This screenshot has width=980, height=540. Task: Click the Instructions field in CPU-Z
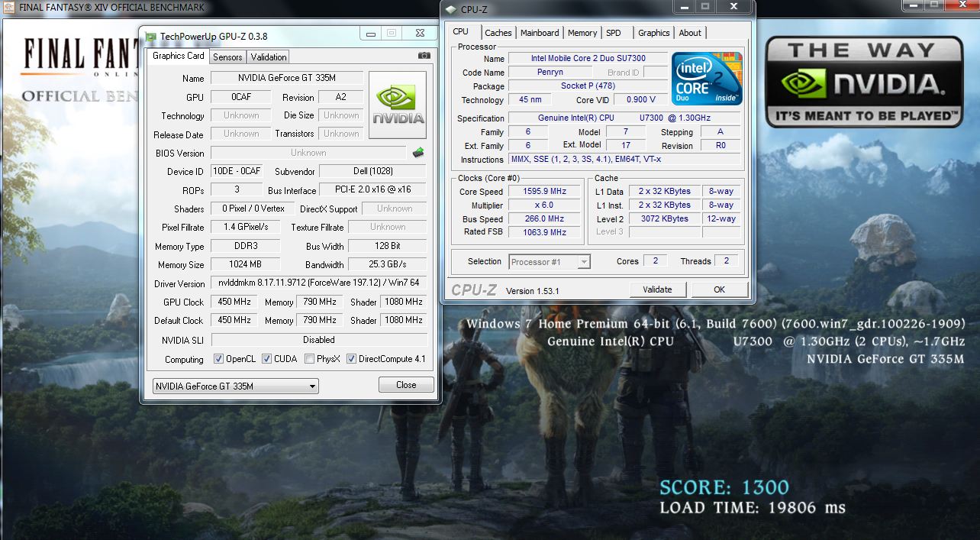pos(625,160)
